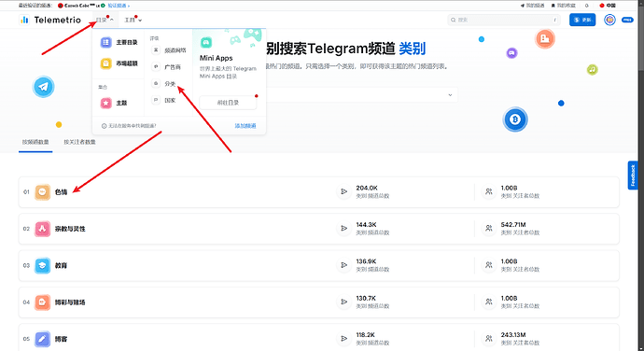Click the blue upgrade button in header
Image resolution: width=644 pixels, height=351 pixels.
582,20
